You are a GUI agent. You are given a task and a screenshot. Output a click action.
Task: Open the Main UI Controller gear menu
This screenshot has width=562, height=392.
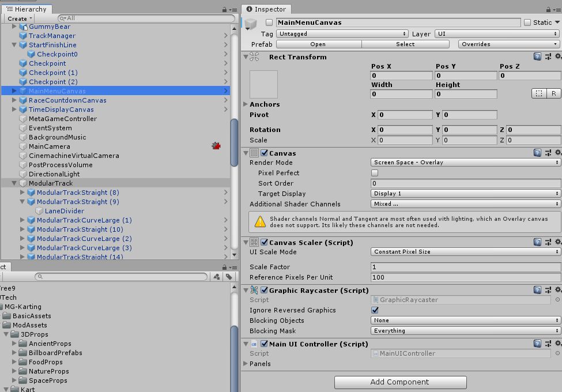coord(557,344)
